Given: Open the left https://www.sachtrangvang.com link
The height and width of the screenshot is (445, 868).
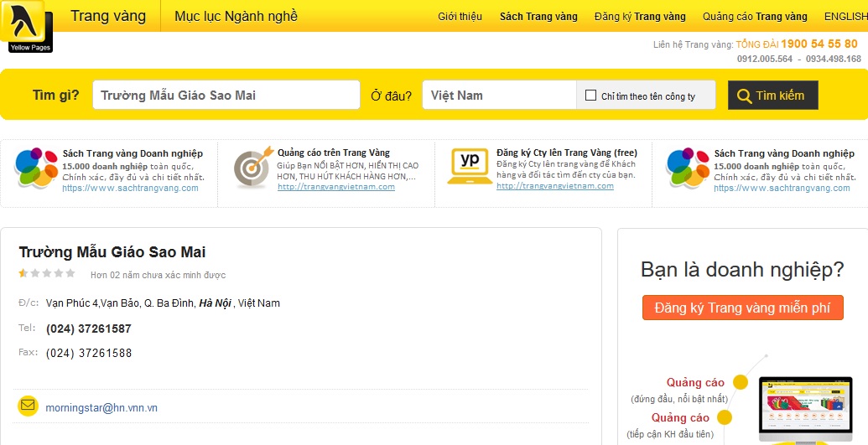Looking at the screenshot, I should click(130, 189).
